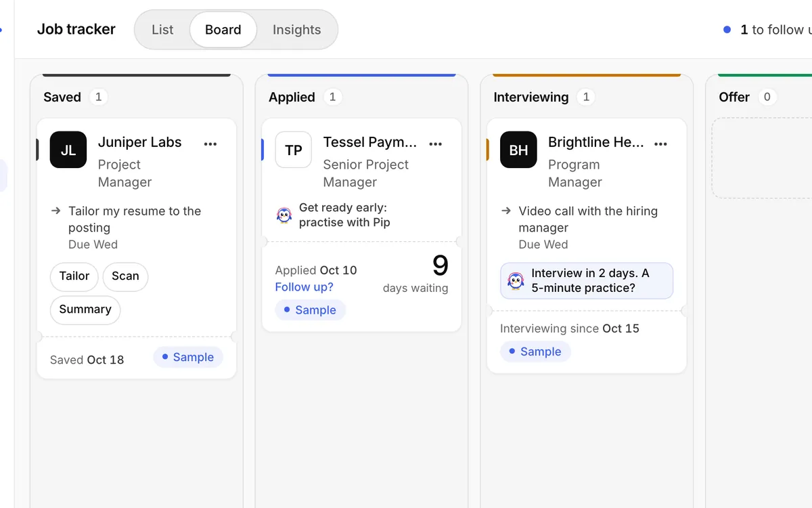This screenshot has width=812, height=508.
Task: Click the Applied Oct 10 date text
Action: click(x=316, y=270)
